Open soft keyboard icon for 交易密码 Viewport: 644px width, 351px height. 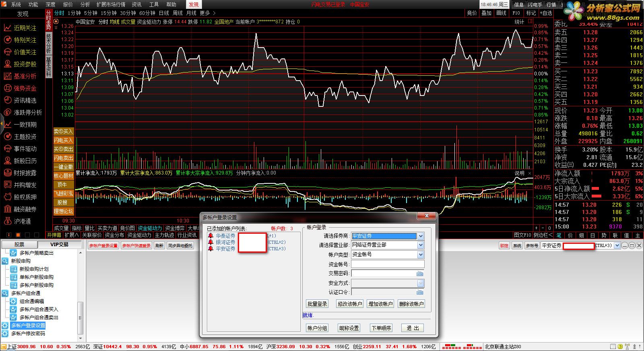420,274
